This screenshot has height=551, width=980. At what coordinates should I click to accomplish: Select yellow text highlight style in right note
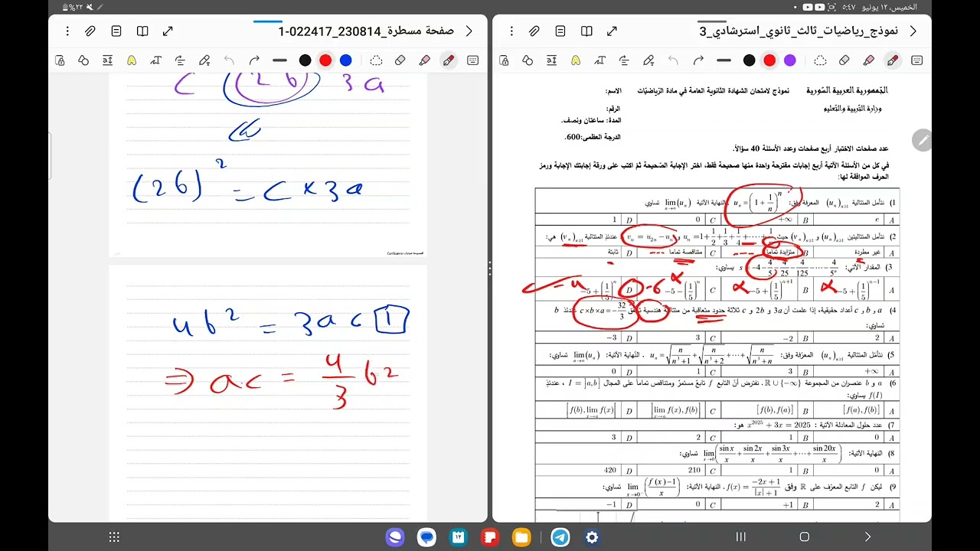click(576, 60)
